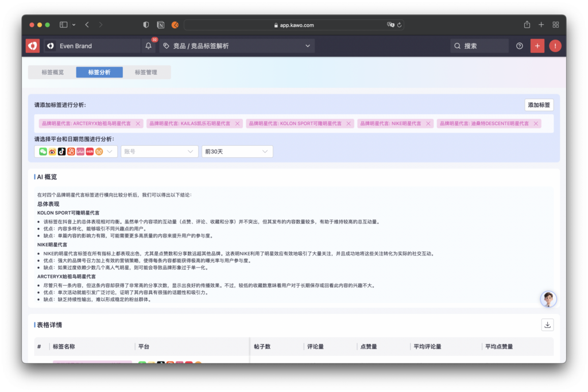Open the Even Brand selector
This screenshot has height=392, width=588.
(92, 46)
